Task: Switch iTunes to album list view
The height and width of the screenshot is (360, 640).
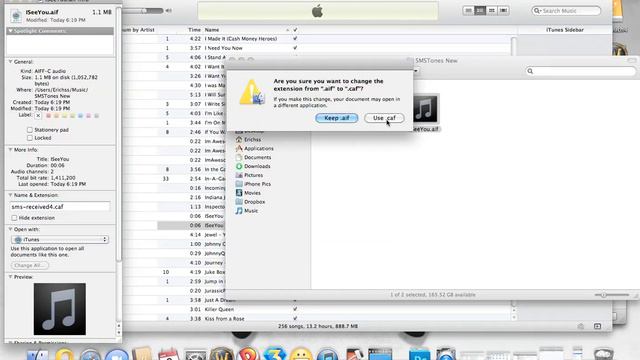Action: pyautogui.click(x=480, y=11)
